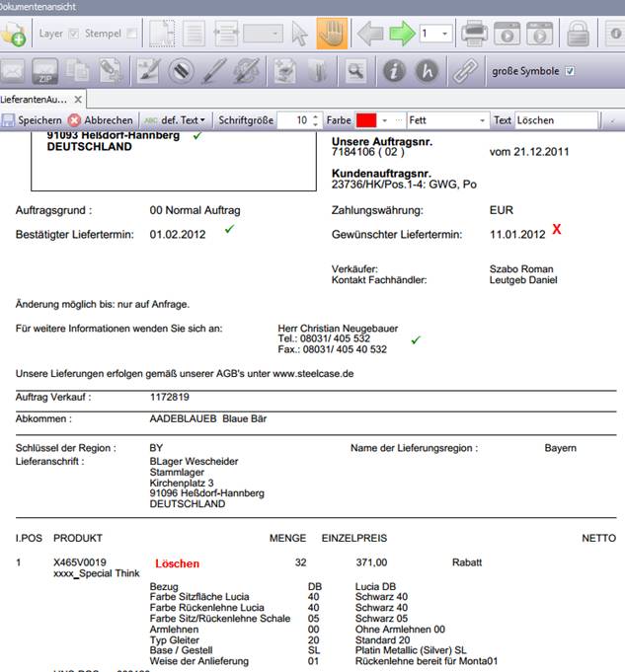Click the copy documents icon
Image resolution: width=625 pixels, height=672 pixels.
(77, 71)
